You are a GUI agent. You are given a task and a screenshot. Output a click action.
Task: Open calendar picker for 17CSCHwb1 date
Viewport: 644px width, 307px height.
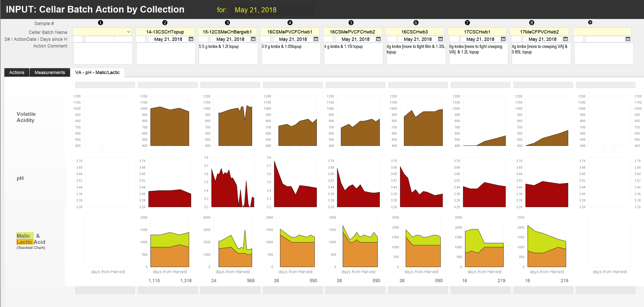coord(503,39)
